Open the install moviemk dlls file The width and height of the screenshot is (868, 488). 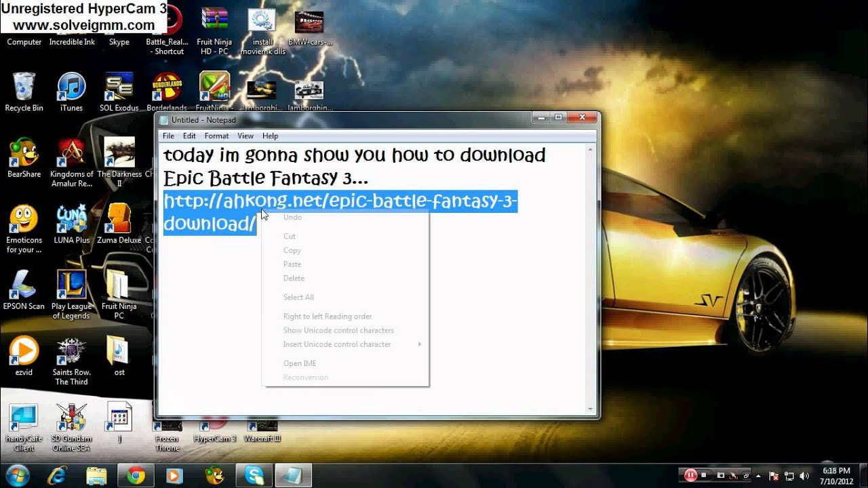(262, 31)
